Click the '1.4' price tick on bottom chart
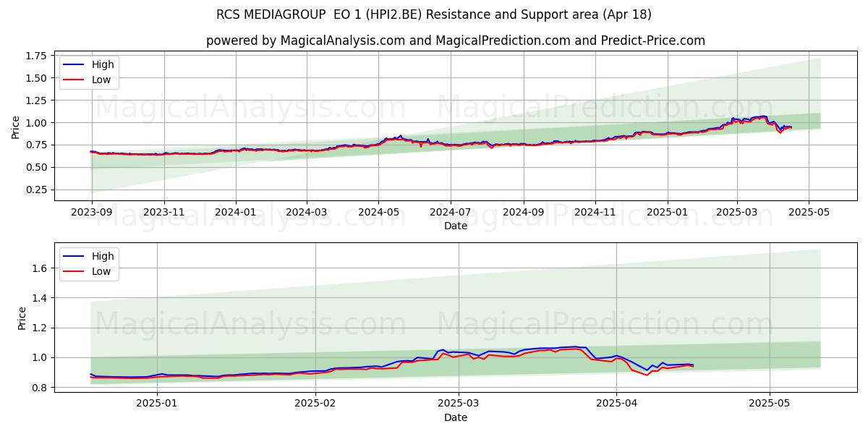Viewport: 868px width, 434px height. pyautogui.click(x=40, y=298)
